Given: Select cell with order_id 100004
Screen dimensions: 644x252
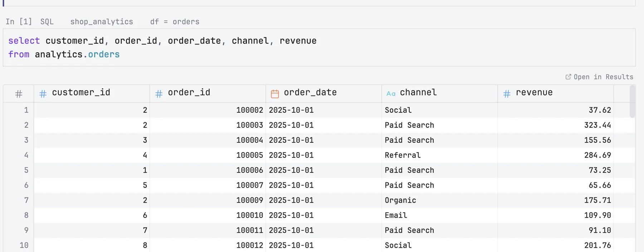Looking at the screenshot, I should point(208,140).
